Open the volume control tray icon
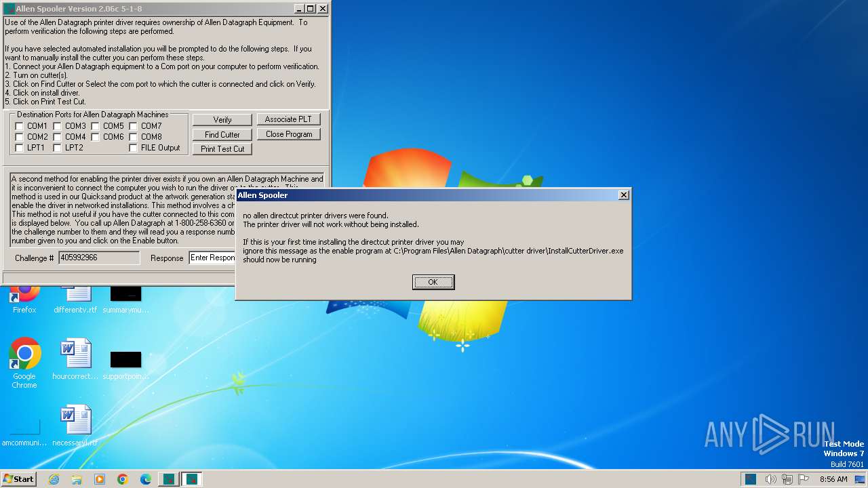 click(771, 479)
